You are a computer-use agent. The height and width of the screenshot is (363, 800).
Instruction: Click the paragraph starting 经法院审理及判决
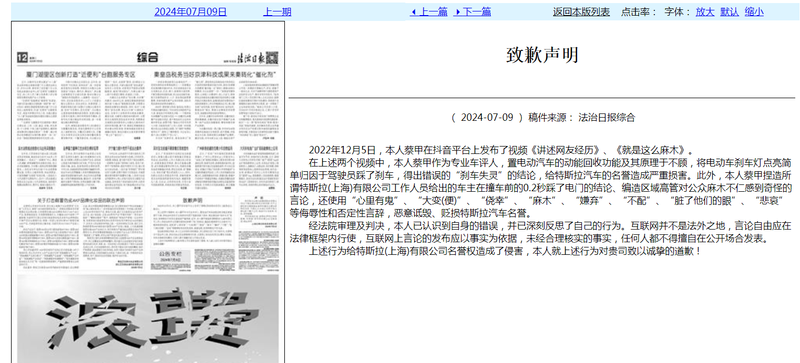coord(541,232)
